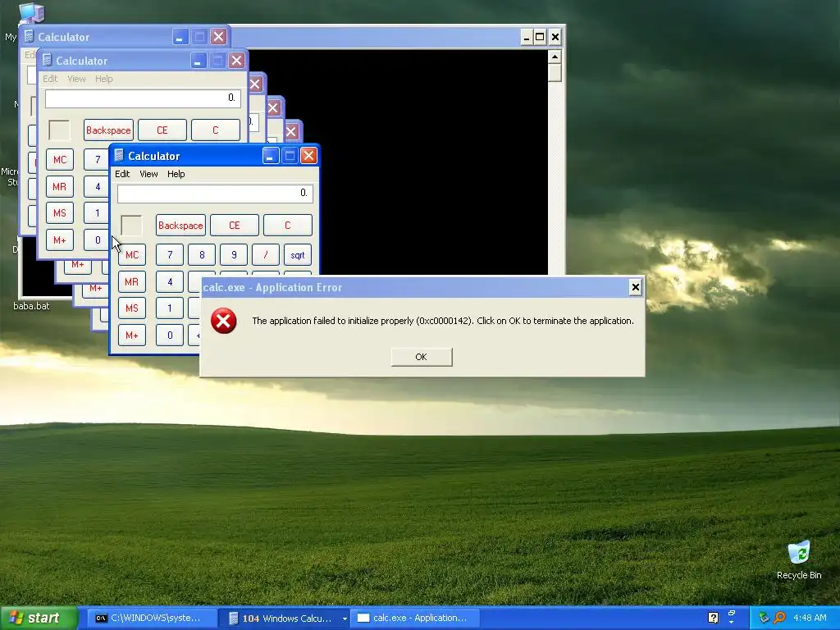840x630 pixels.
Task: Select calc.exe - Application... taskbar button
Action: tap(413, 619)
